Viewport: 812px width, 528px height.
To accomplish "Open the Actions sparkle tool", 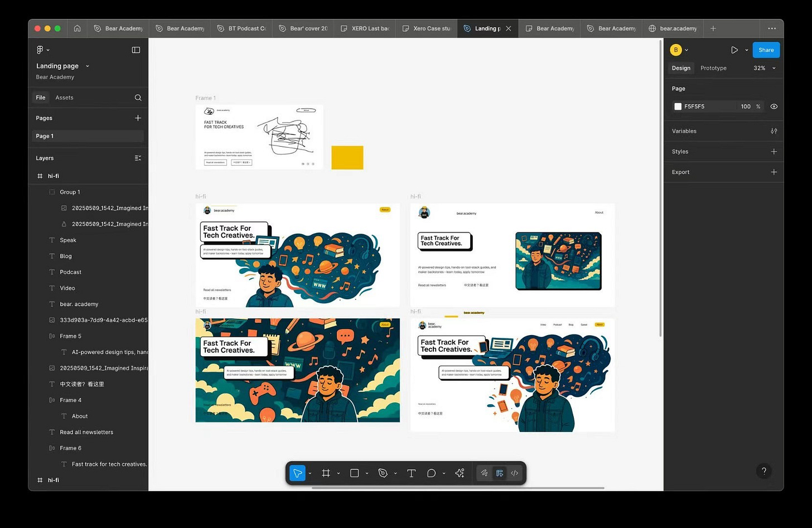I will [x=460, y=473].
